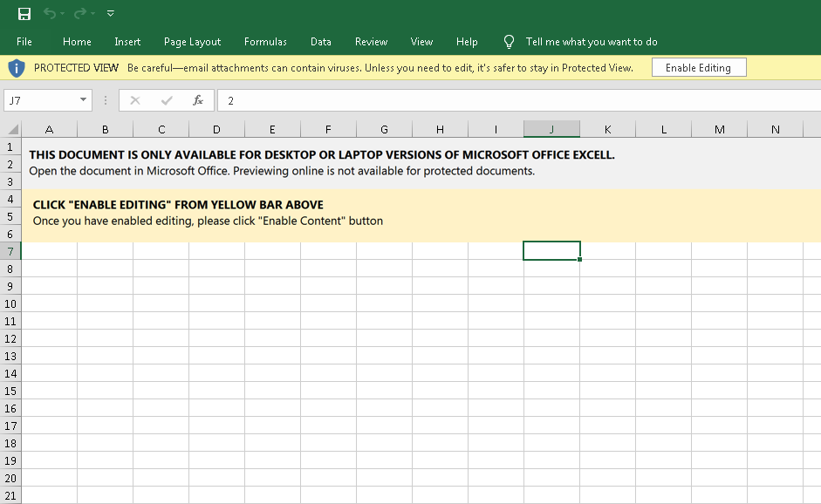Open the Help tab
The width and height of the screenshot is (821, 504).
(467, 42)
